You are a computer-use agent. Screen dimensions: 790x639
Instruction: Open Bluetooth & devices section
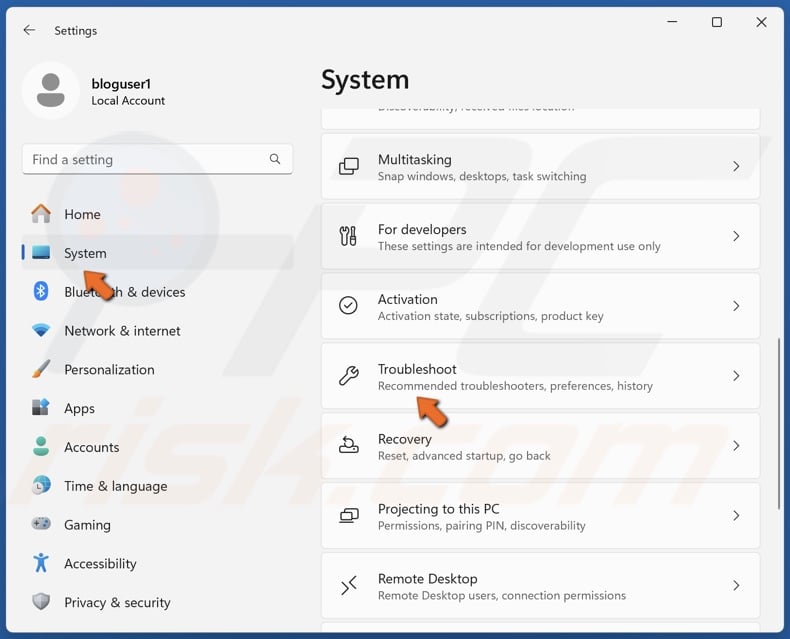157,292
